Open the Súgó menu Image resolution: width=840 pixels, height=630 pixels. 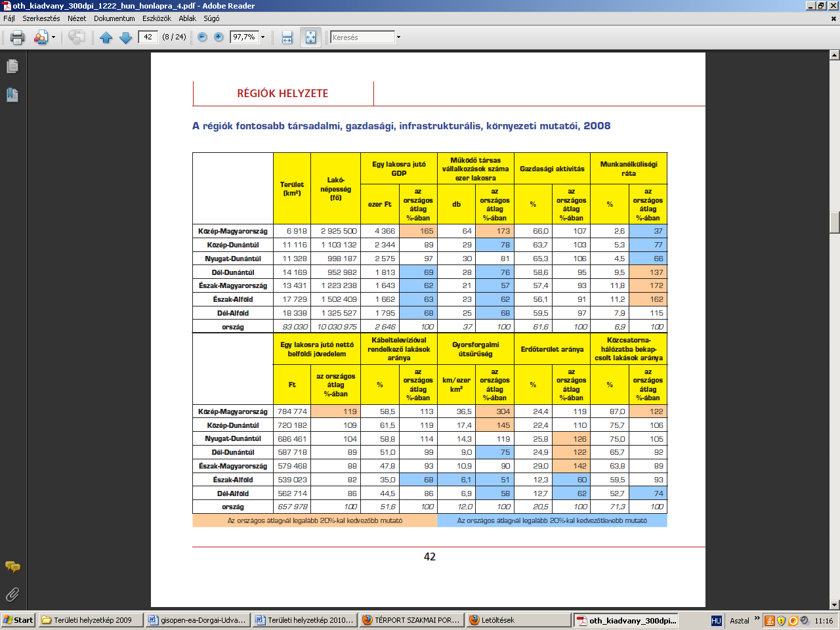click(211, 18)
